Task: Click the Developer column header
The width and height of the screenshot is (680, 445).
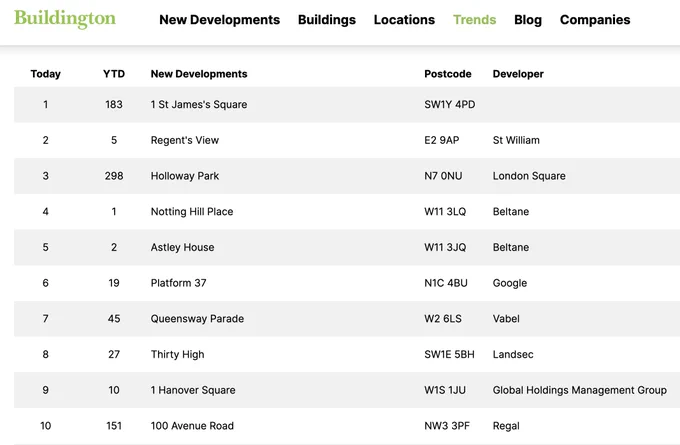Action: (518, 74)
